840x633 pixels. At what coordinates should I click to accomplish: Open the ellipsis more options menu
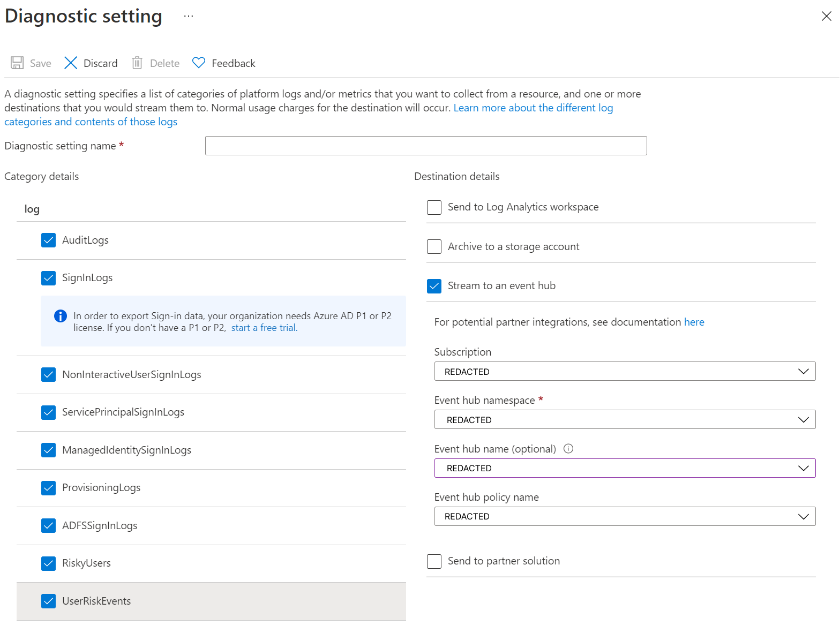click(x=189, y=16)
